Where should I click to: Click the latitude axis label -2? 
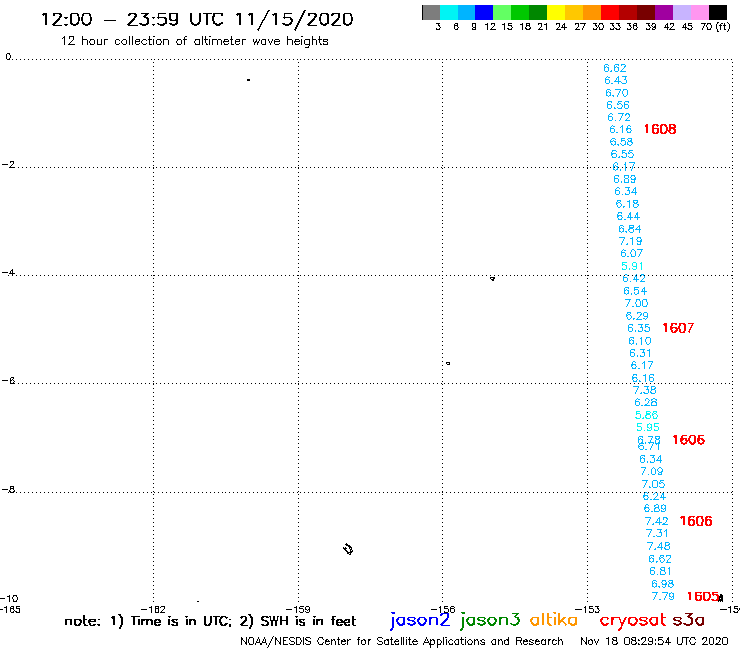pos(8,165)
